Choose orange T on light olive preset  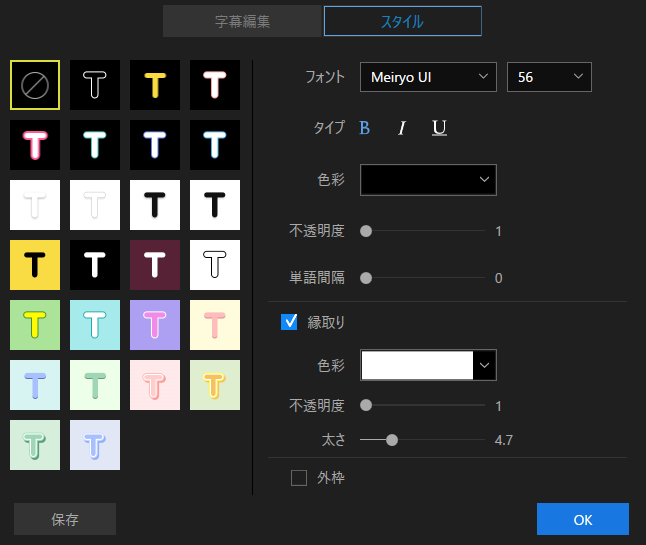tap(215, 385)
